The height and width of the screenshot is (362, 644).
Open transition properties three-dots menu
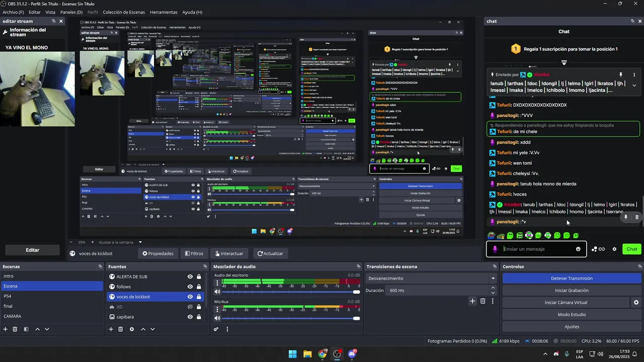493,301
